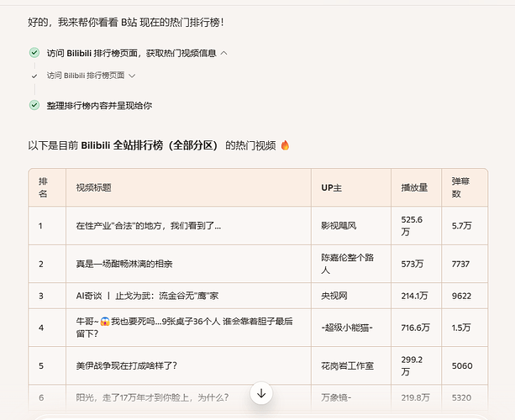
Task: Click small checkmark beside 访问 Bilibili 排行榜页面 substep
Action: click(x=34, y=76)
